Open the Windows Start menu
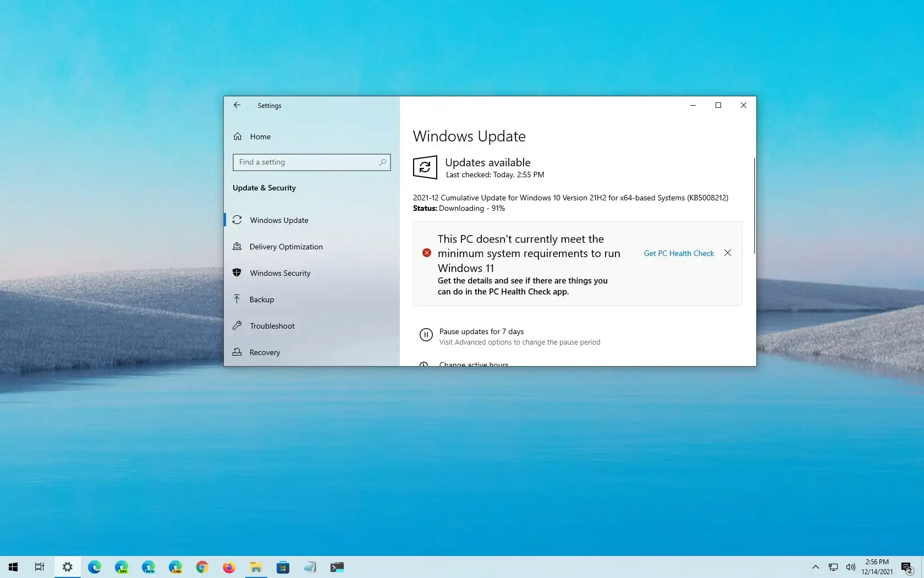This screenshot has width=924, height=578. pyautogui.click(x=13, y=567)
